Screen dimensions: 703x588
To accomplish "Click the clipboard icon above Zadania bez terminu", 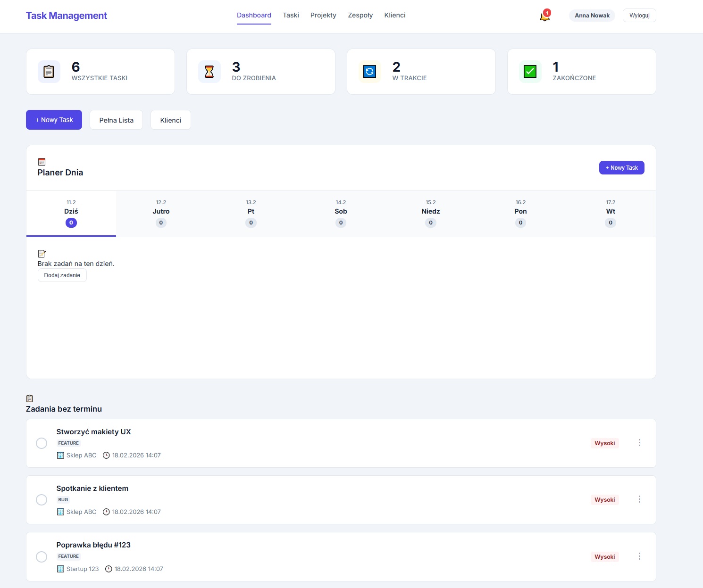I will (x=30, y=398).
